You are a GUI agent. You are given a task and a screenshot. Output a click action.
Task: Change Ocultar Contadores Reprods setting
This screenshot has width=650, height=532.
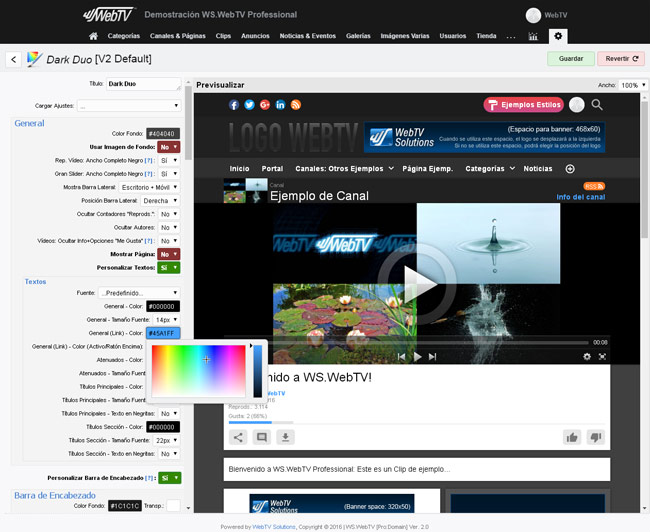(169, 214)
